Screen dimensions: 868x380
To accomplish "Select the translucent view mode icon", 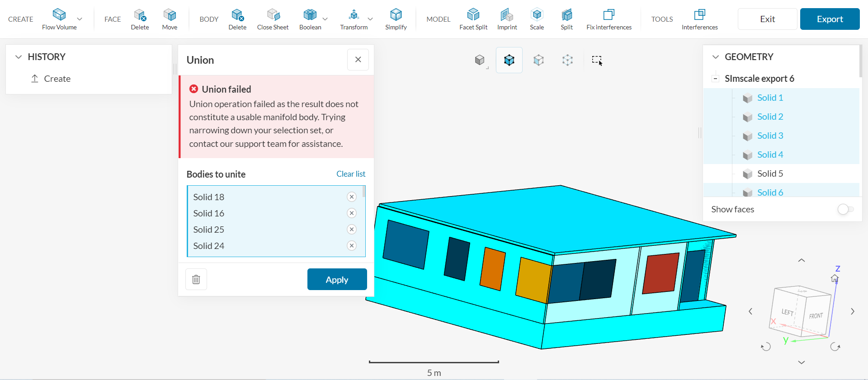I will 538,60.
